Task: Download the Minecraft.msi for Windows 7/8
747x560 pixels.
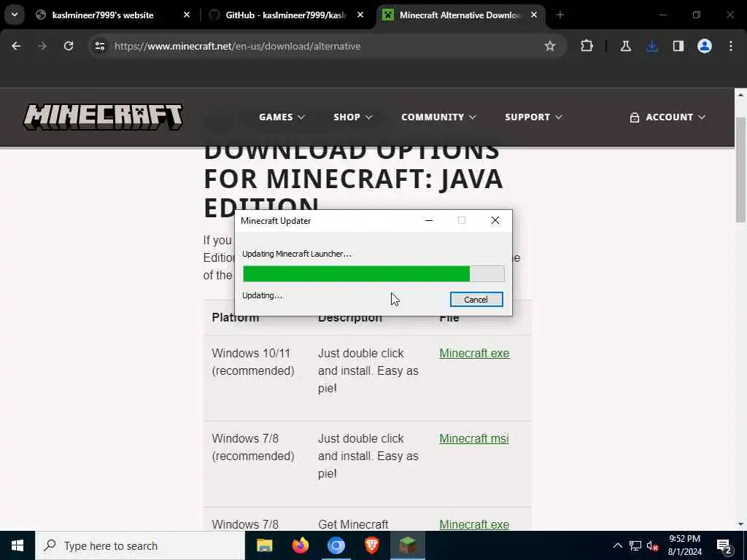Action: pos(473,438)
